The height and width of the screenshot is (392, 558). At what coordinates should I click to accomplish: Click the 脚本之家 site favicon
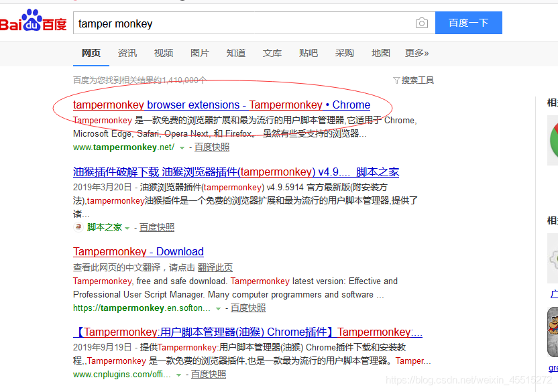click(x=78, y=227)
